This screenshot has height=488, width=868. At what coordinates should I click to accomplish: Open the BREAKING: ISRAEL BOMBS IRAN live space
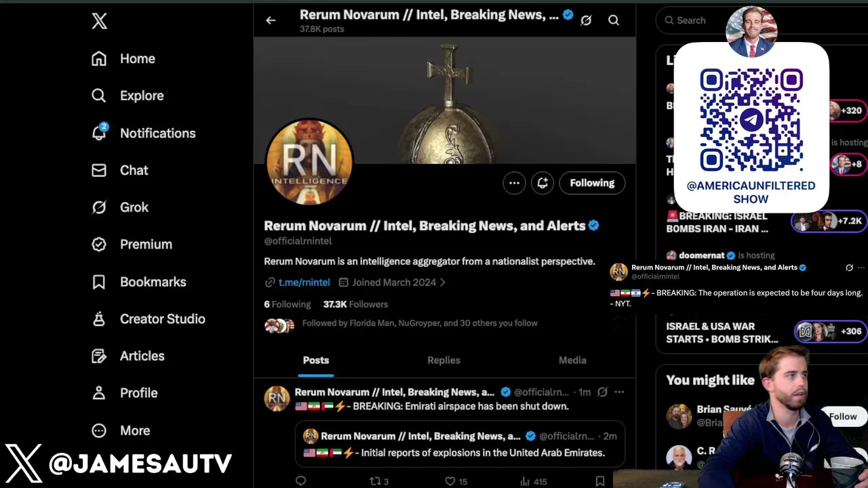(x=717, y=222)
